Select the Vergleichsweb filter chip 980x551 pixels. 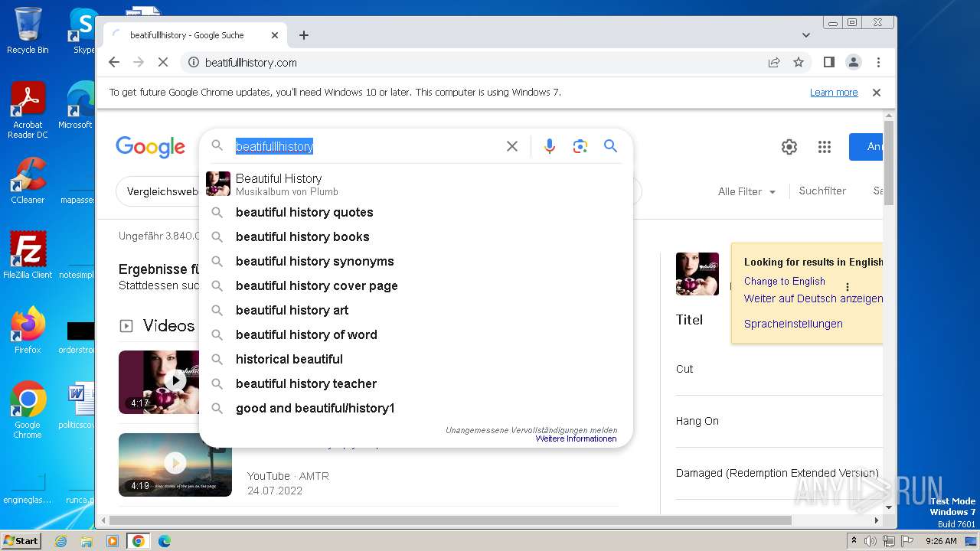(x=158, y=192)
